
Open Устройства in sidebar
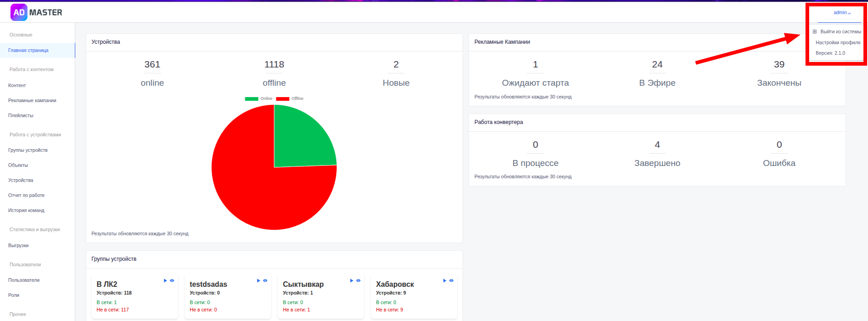[21, 180]
